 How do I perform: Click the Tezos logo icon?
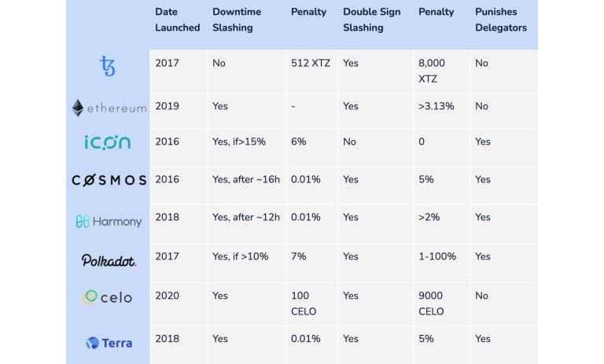point(108,66)
